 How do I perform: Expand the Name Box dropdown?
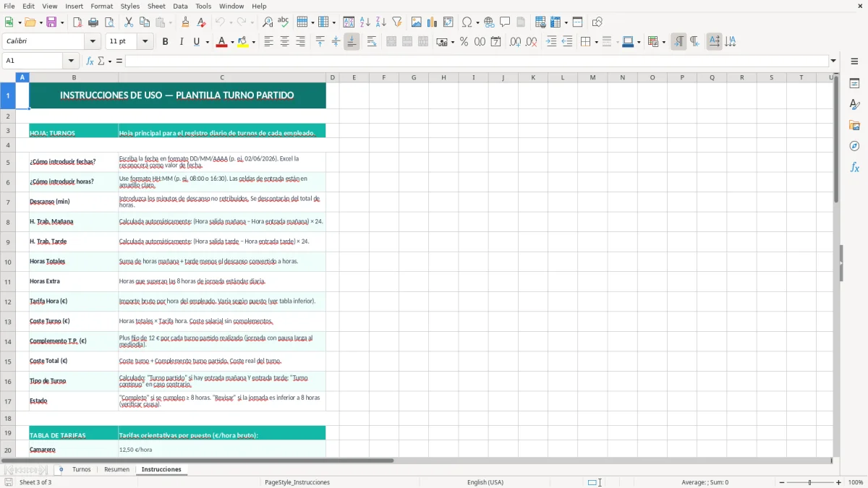71,61
